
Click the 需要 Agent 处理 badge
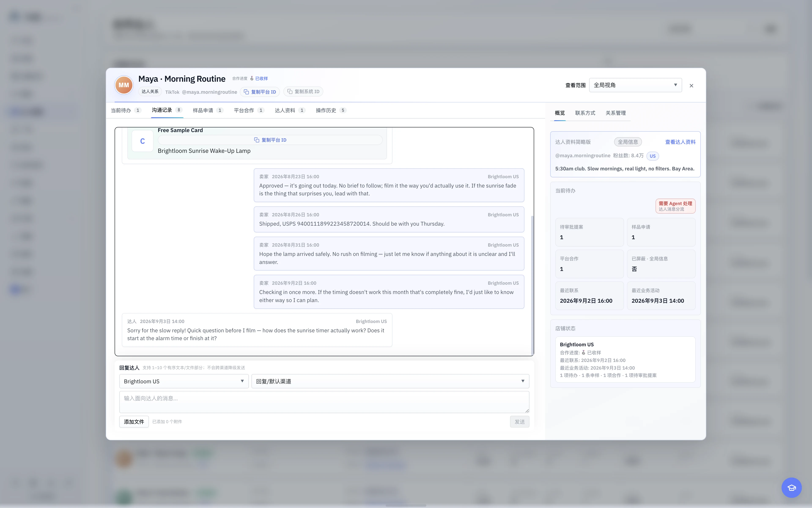[x=675, y=206]
